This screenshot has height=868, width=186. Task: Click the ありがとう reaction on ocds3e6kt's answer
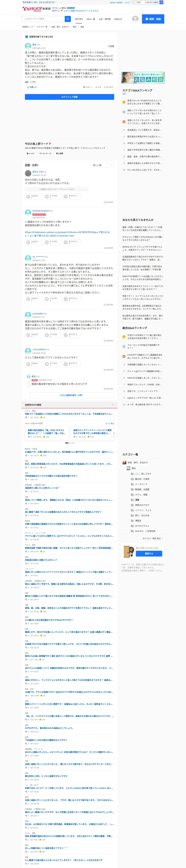coord(72,335)
